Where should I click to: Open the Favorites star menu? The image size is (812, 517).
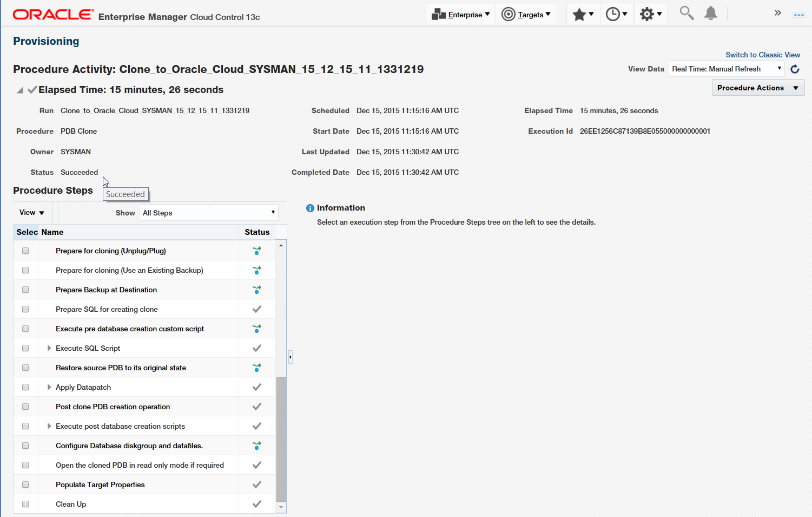(583, 14)
